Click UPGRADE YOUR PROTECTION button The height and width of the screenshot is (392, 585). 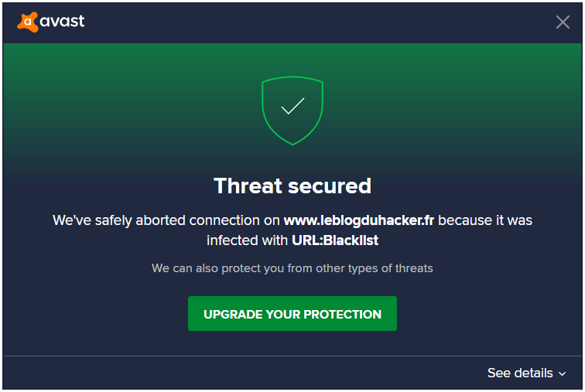(292, 314)
